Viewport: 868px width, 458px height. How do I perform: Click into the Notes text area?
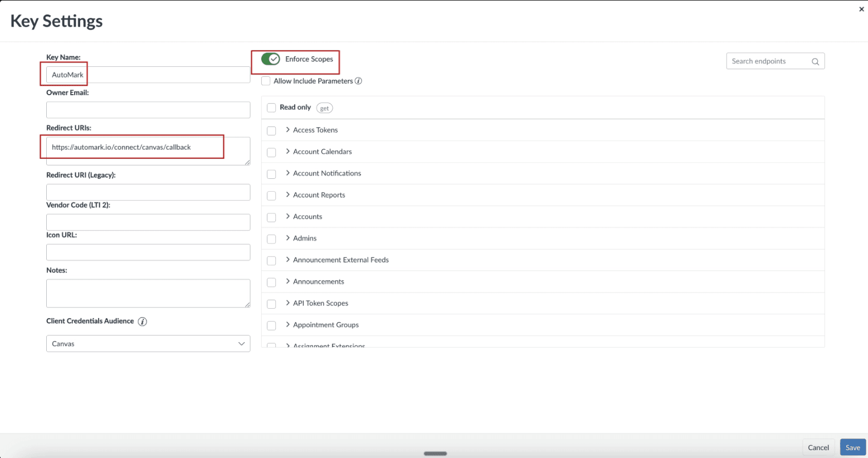tap(148, 293)
